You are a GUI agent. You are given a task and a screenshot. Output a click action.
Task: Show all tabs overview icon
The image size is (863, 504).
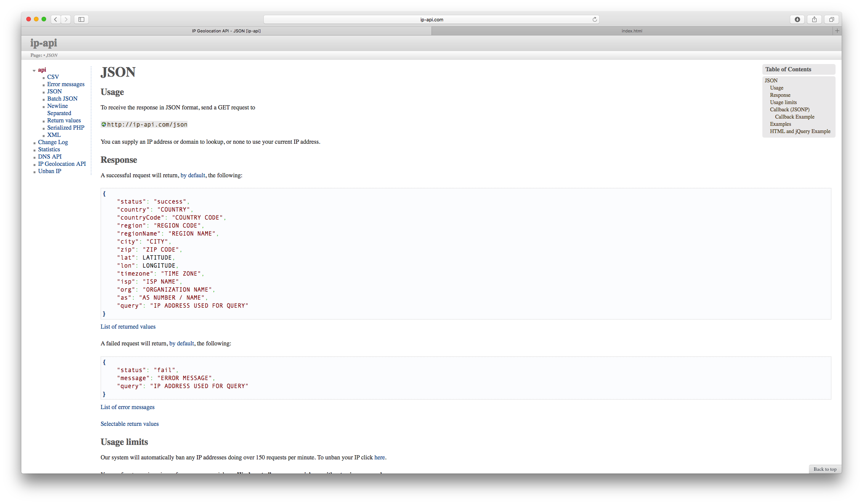pyautogui.click(x=831, y=19)
